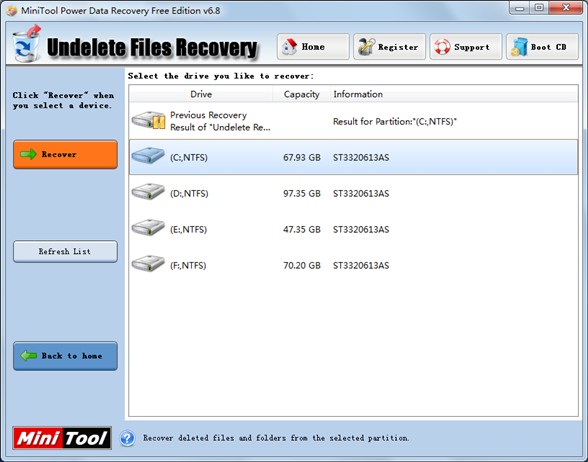588x462 pixels.
Task: Click the orange Recover button
Action: point(65,154)
